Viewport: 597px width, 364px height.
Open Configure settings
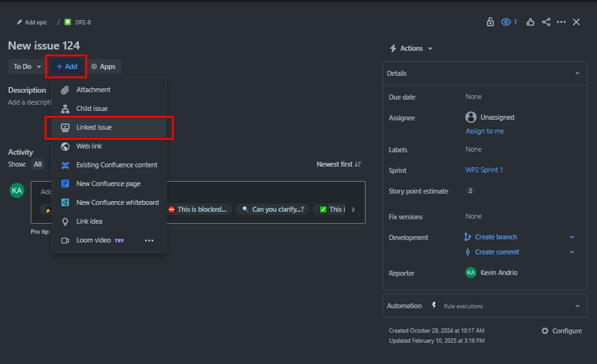[x=562, y=331]
